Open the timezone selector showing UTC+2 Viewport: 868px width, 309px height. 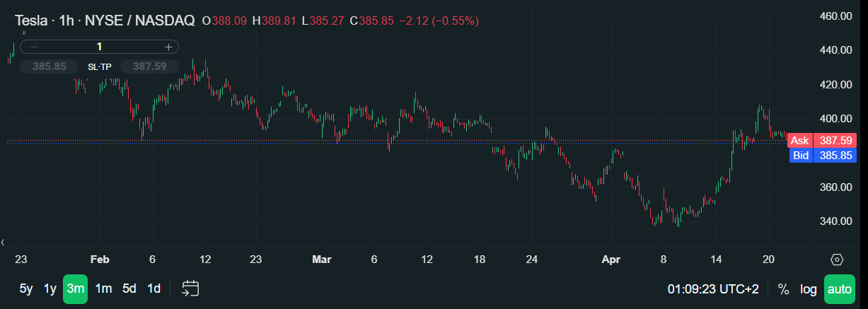[x=712, y=289]
